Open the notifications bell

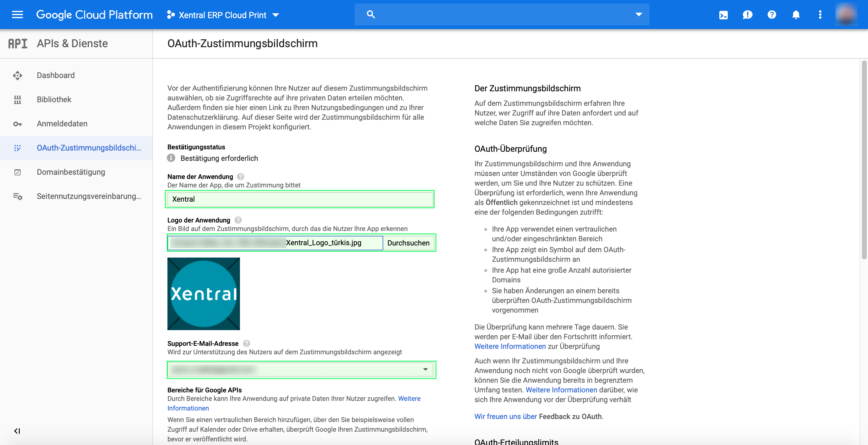796,15
